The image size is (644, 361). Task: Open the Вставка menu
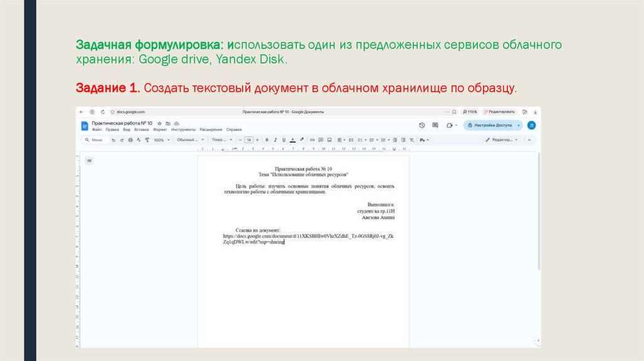[142, 130]
